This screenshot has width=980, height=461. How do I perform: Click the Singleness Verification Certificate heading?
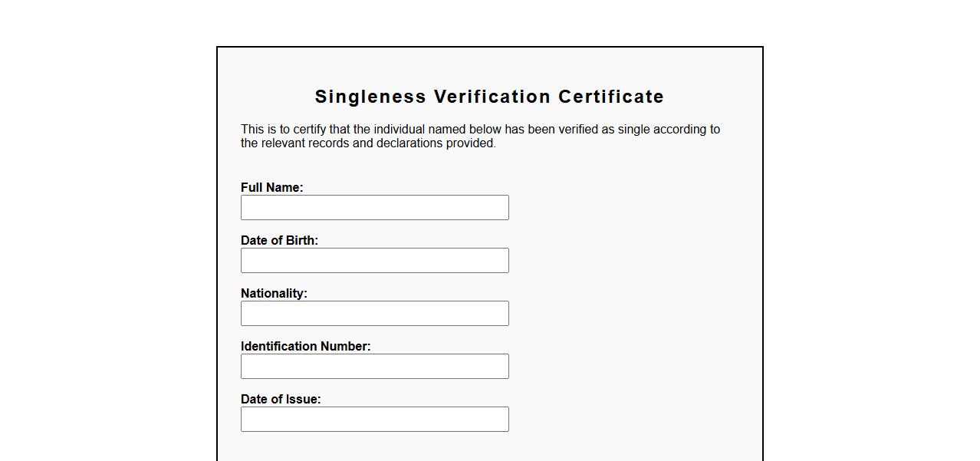(489, 97)
